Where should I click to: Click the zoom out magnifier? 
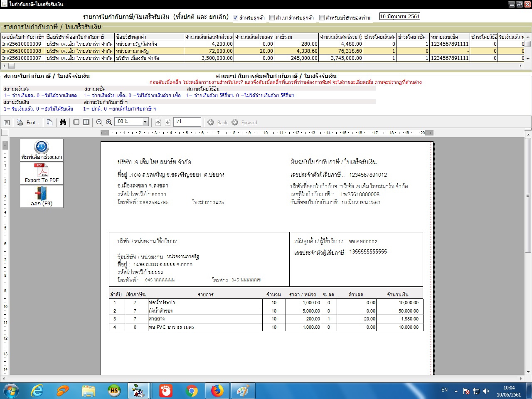tap(99, 122)
